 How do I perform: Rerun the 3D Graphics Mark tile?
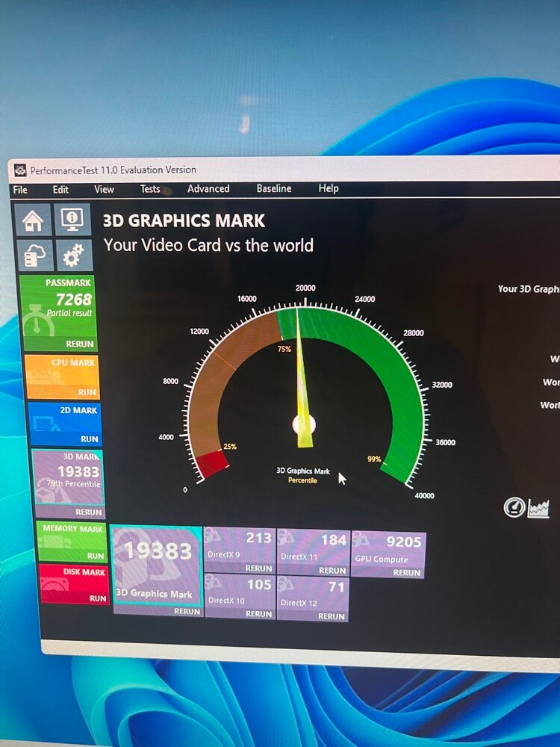tap(187, 611)
